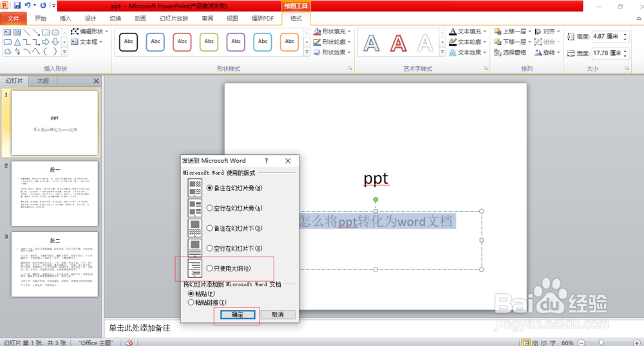
Task: Open the 插入 insert tab
Action: [x=65, y=19]
